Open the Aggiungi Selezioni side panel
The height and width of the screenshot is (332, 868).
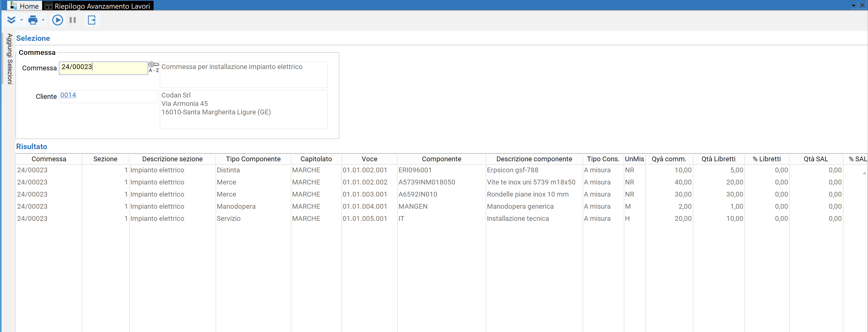pos(9,59)
